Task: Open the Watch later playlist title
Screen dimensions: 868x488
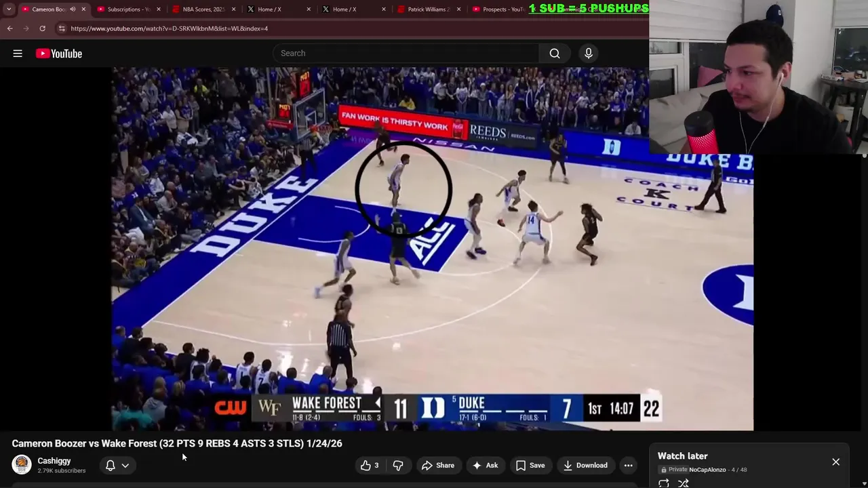Action: [x=682, y=456]
